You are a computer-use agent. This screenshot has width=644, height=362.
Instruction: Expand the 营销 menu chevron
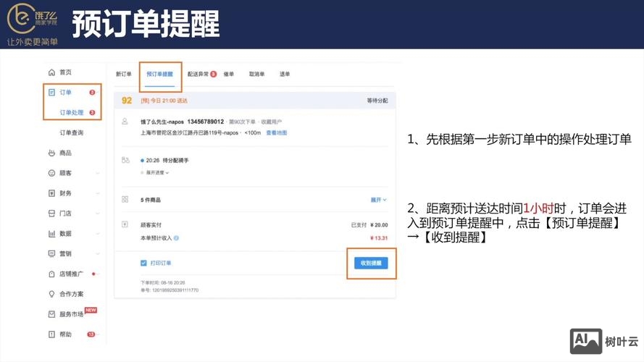click(98, 253)
